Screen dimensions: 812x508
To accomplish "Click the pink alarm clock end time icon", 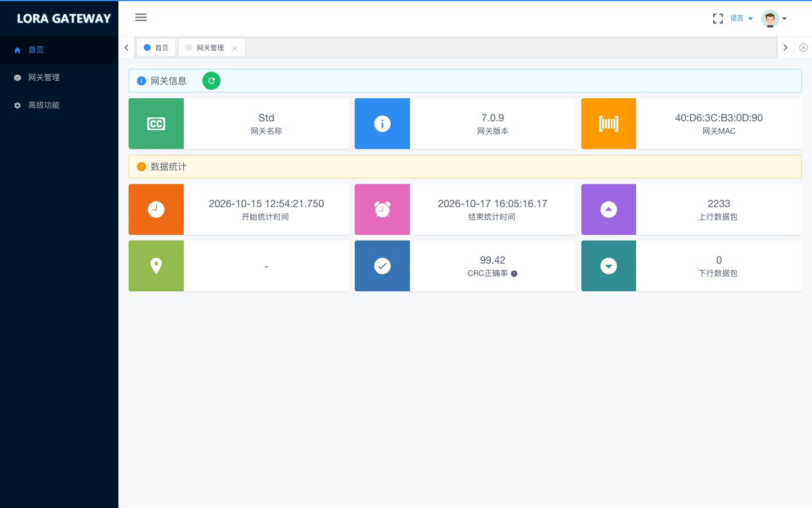I will (382, 209).
